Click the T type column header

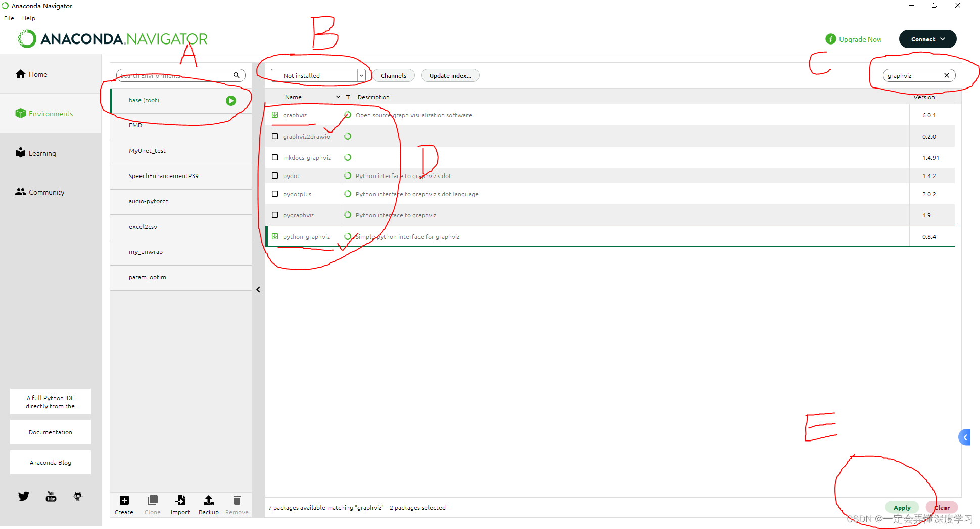(x=348, y=97)
